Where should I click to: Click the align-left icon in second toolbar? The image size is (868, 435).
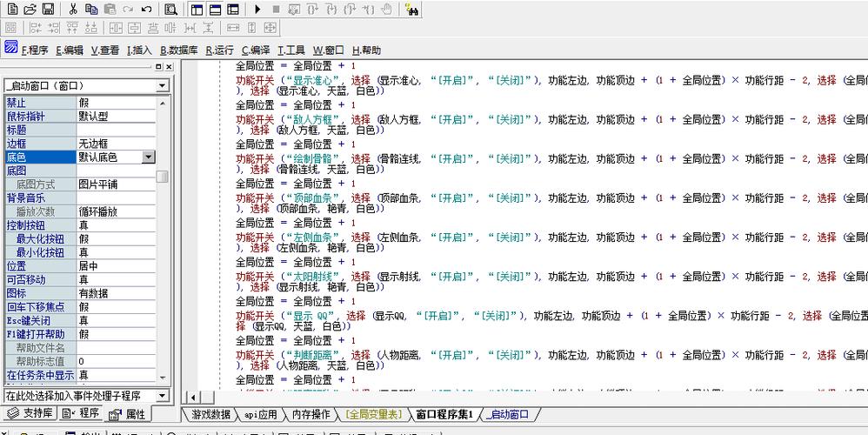click(x=36, y=28)
